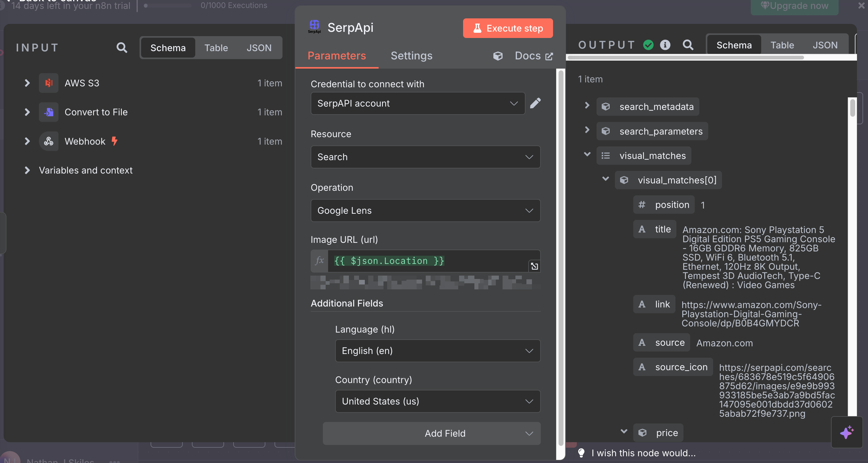Expand the search_metadata output entry

click(x=587, y=106)
